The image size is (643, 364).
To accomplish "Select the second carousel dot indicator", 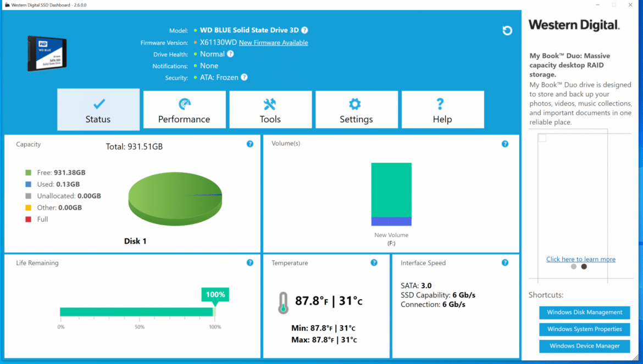I will click(584, 267).
